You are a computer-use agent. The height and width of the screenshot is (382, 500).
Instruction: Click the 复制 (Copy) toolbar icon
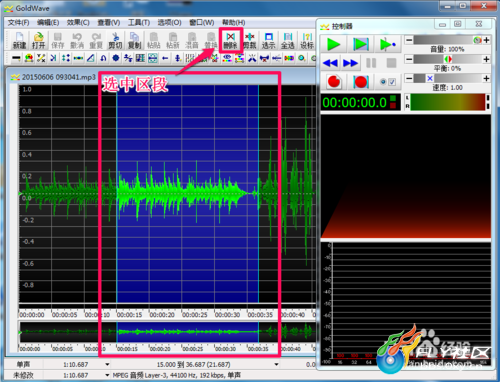click(135, 40)
